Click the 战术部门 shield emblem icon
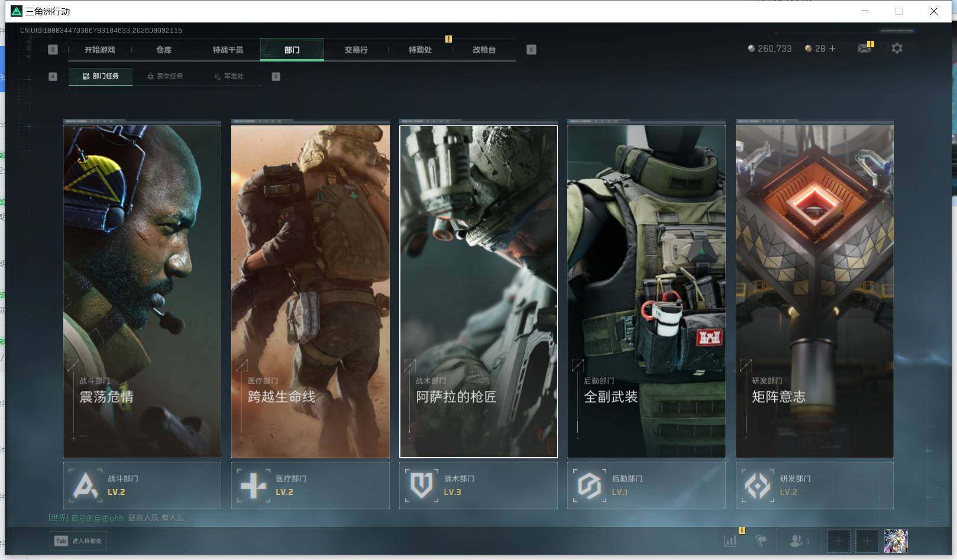The image size is (957, 560). (422, 485)
